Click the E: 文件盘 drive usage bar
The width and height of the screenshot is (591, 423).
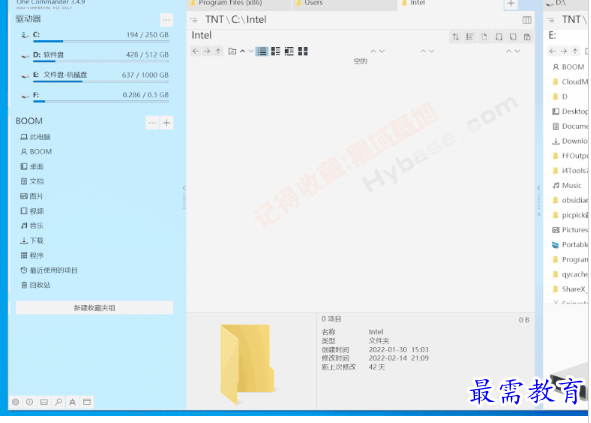coord(101,81)
